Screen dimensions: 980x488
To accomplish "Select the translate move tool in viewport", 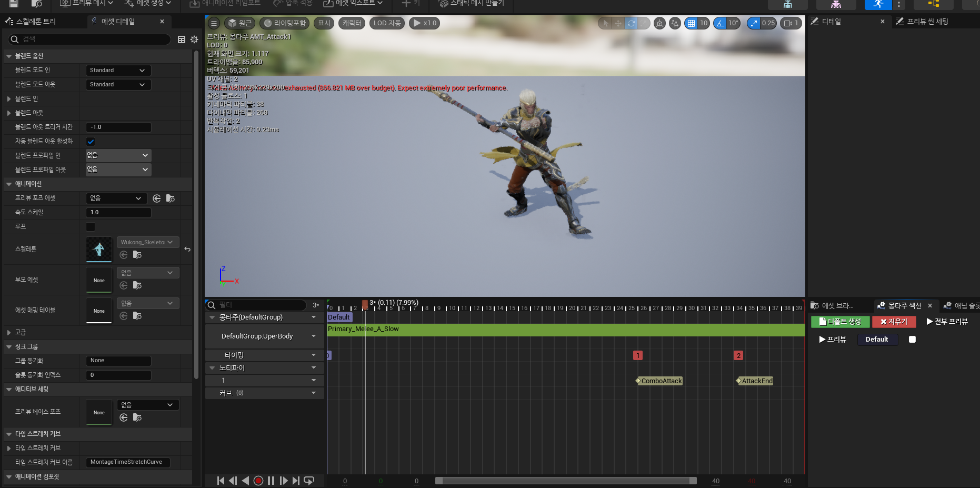I will click(618, 23).
